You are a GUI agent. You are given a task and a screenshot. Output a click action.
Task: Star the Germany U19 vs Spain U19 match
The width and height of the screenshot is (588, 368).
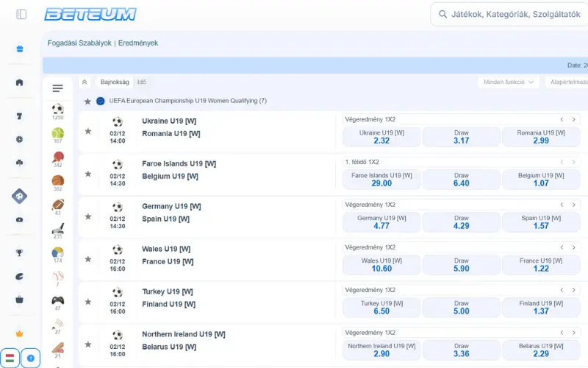point(88,216)
